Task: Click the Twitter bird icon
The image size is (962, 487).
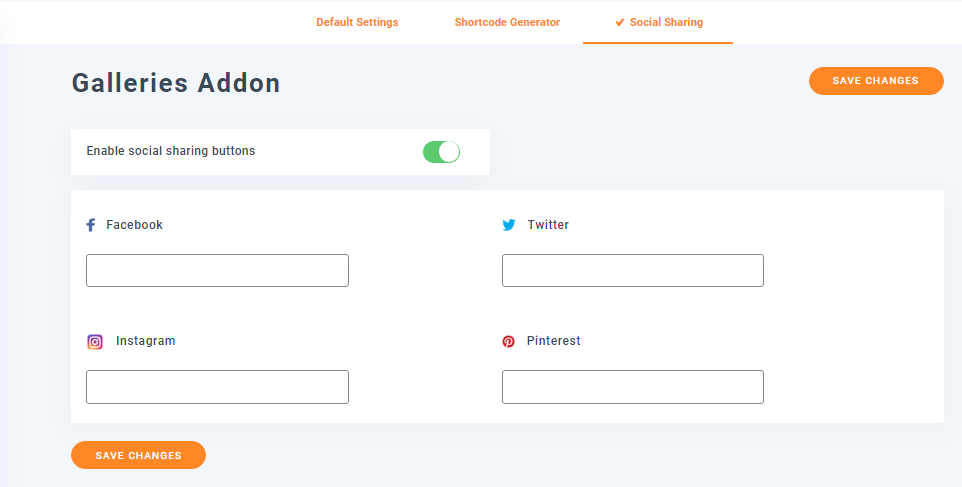Action: pyautogui.click(x=509, y=225)
